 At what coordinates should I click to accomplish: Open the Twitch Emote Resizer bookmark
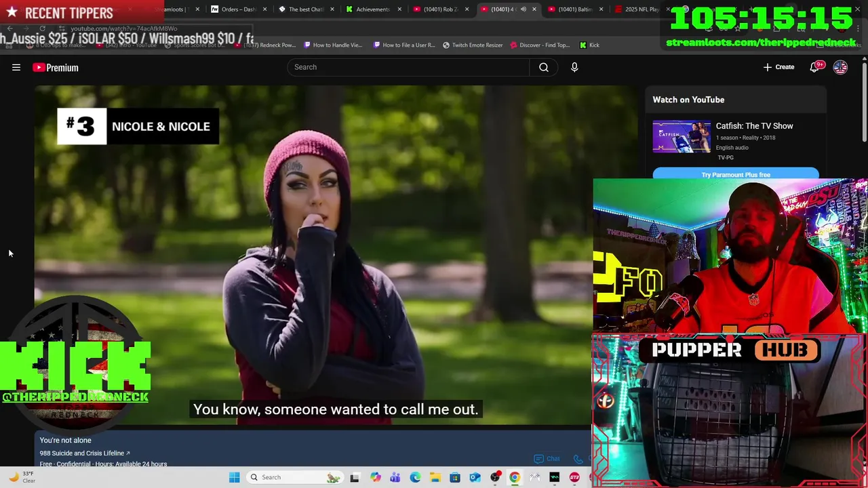point(473,45)
